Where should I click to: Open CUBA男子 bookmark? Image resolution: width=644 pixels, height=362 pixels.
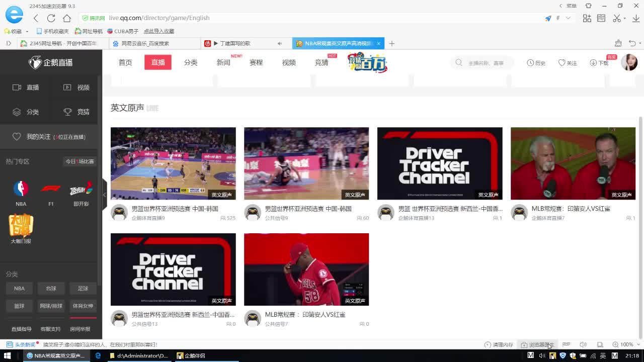pos(123,31)
